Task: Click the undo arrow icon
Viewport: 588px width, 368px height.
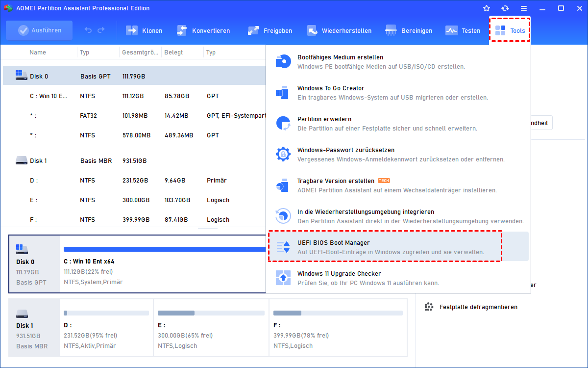Action: click(88, 30)
